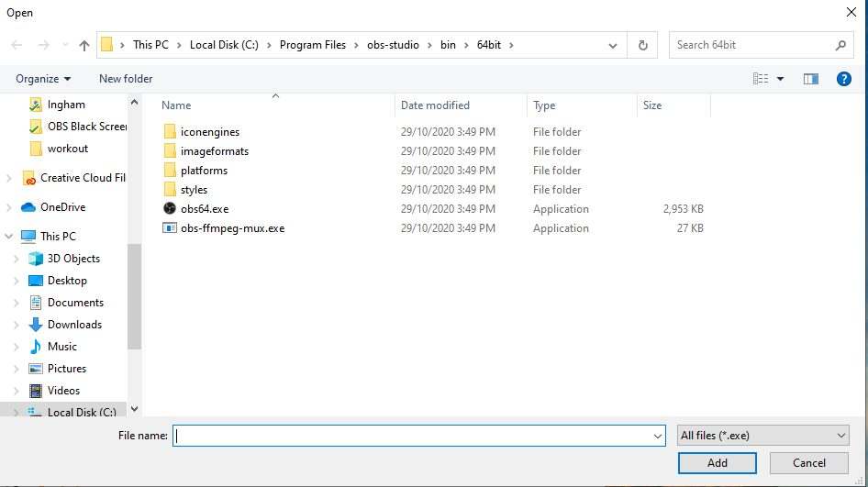This screenshot has width=868, height=487.
Task: Show the preview pane
Action: 811,79
